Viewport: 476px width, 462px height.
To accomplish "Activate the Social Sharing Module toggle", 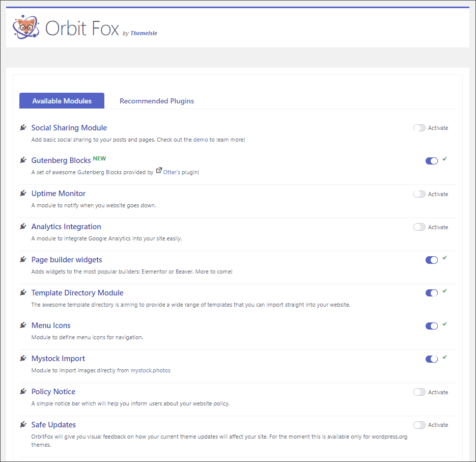I will click(419, 128).
